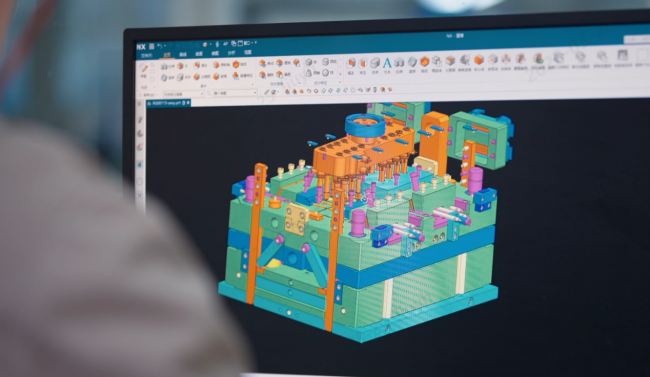Click the Undo arrow in the quick access bar
650x377 pixels.
coord(160,46)
